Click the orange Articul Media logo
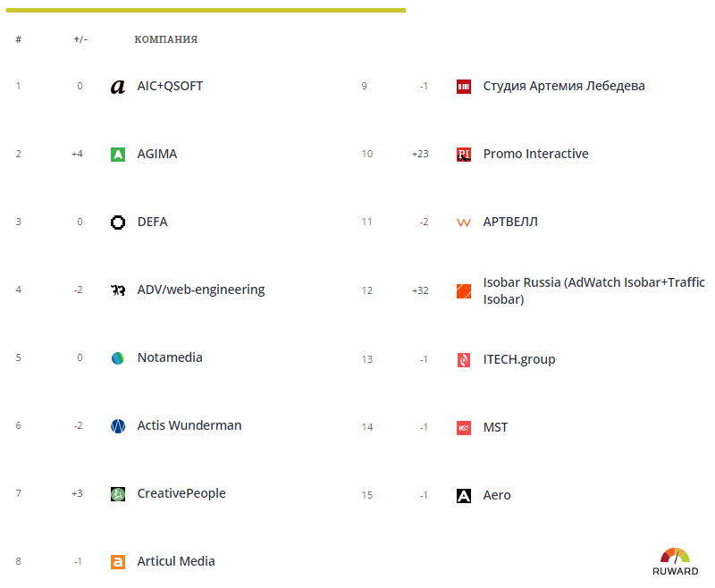Image resolution: width=715 pixels, height=588 pixels. [x=117, y=561]
